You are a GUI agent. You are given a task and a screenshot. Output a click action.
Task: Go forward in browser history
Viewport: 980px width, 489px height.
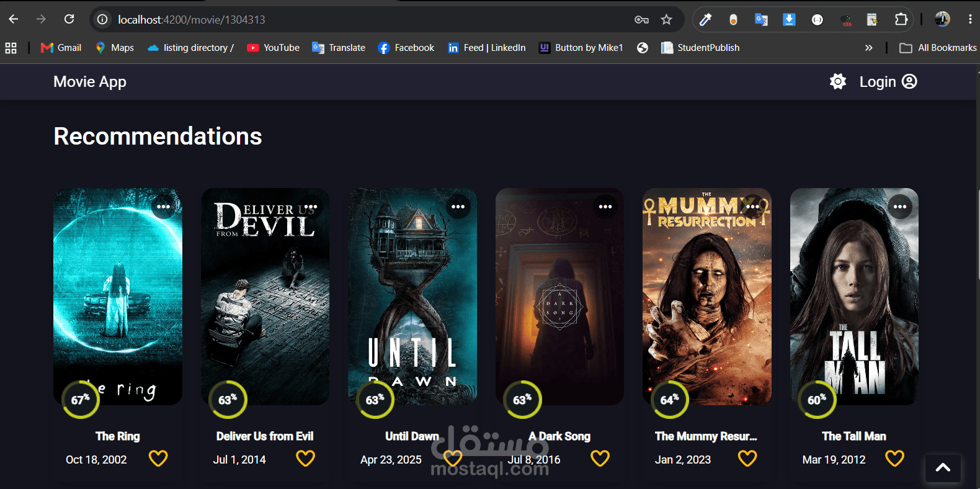[x=41, y=19]
